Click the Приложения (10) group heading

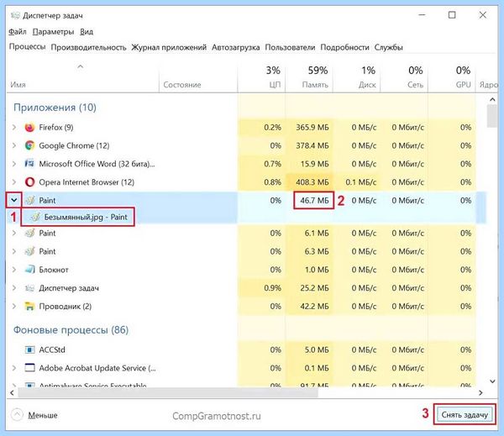[x=55, y=107]
